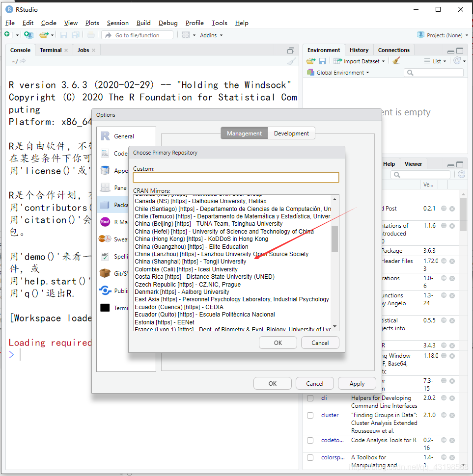This screenshot has width=473, height=476.
Task: Click the Packages pane scrollbar thumb
Action: coord(463,214)
